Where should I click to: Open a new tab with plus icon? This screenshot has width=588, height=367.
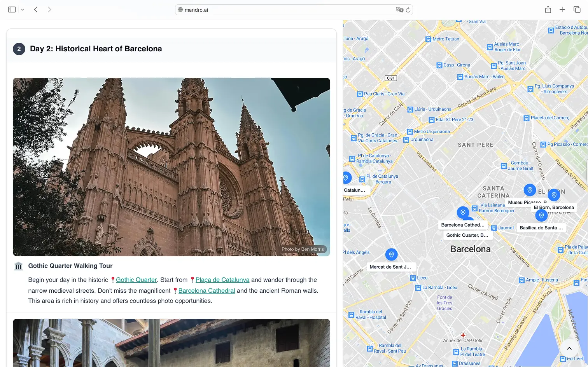[x=562, y=10]
